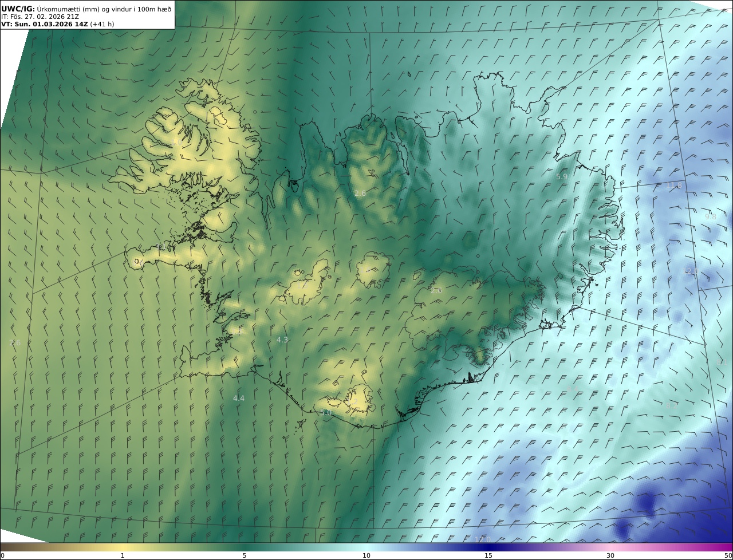The height and width of the screenshot is (560, 733).
Task: Click tick label "1" on the color scale
Action: click(122, 555)
